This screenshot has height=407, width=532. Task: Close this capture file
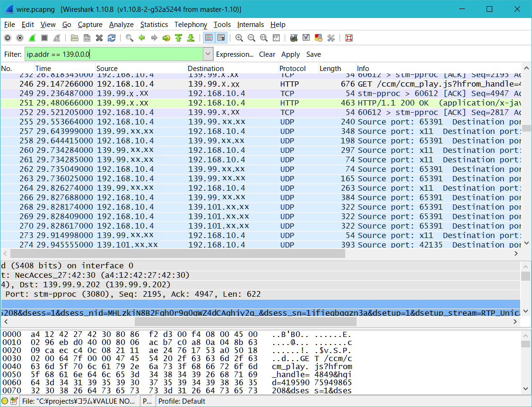point(99,38)
